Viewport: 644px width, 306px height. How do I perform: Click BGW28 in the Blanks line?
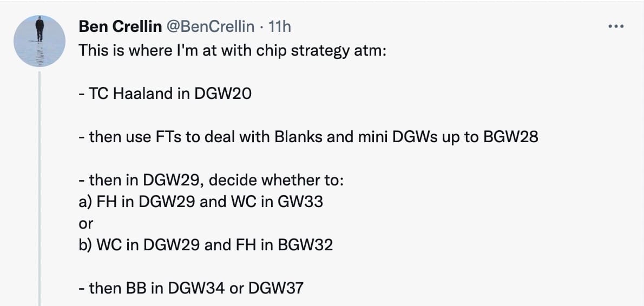click(x=511, y=137)
